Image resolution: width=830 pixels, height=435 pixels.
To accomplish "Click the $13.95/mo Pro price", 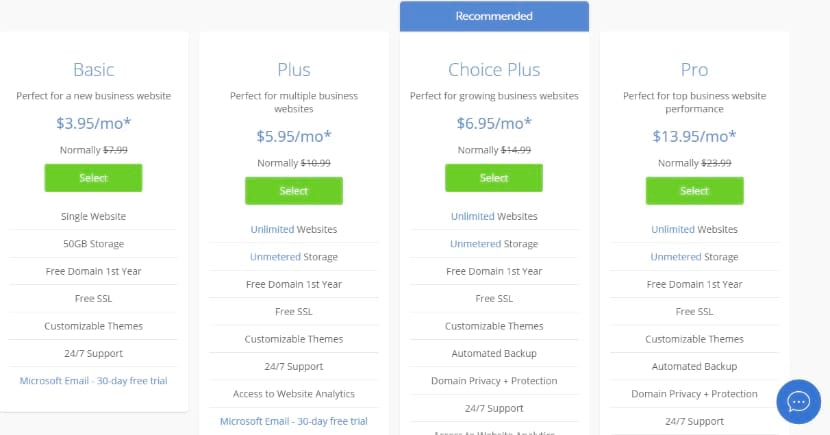I will coord(694,137).
